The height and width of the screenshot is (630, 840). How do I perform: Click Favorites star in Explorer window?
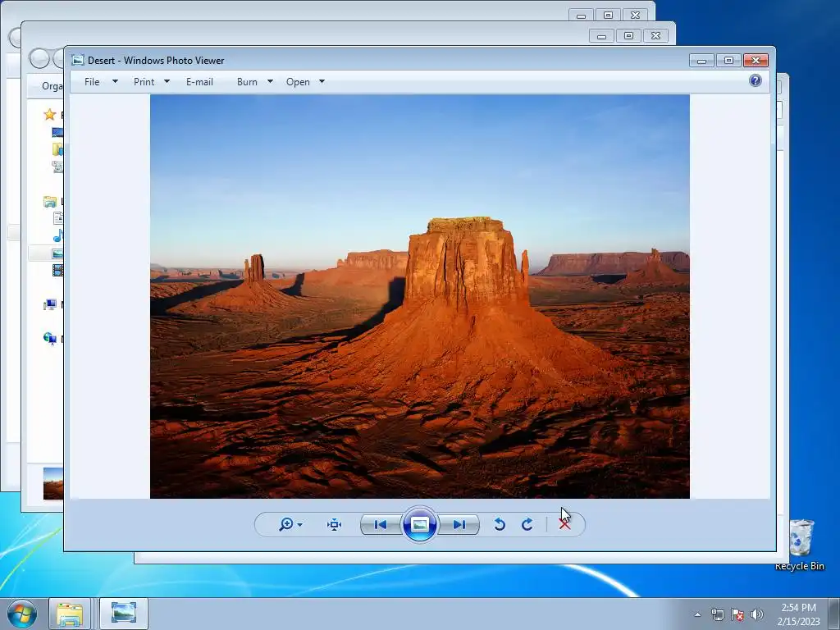coord(50,114)
